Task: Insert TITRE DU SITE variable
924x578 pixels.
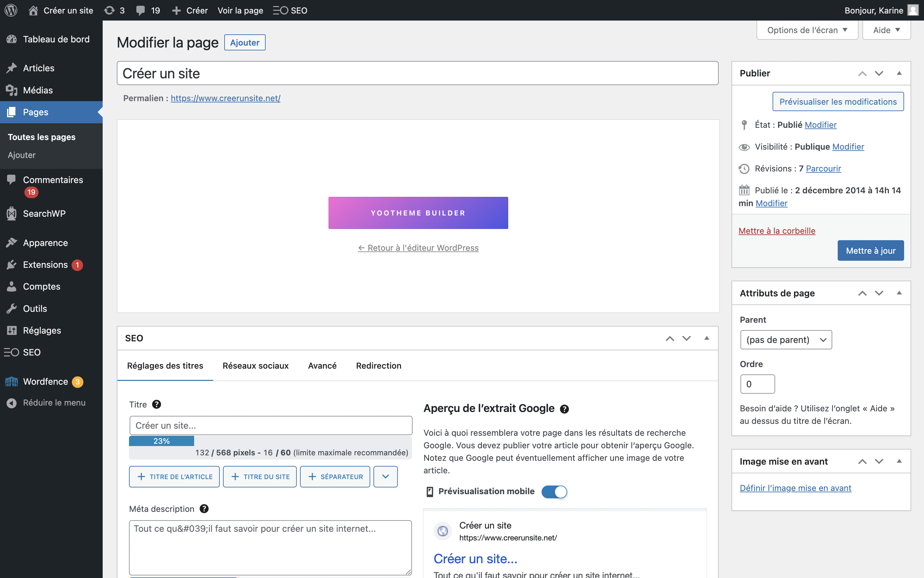Action: pos(260,476)
